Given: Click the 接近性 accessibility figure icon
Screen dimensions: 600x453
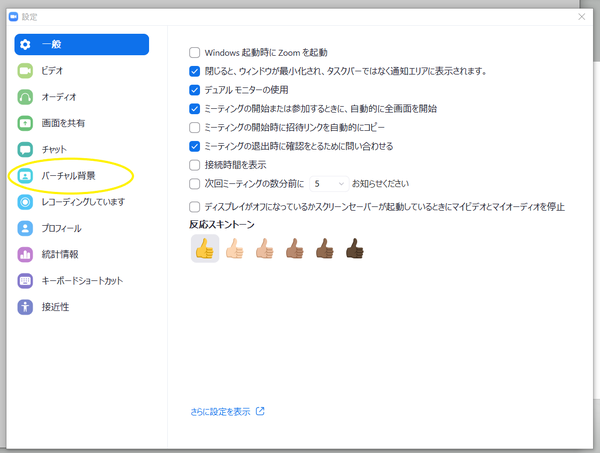Looking at the screenshot, I should pos(25,307).
